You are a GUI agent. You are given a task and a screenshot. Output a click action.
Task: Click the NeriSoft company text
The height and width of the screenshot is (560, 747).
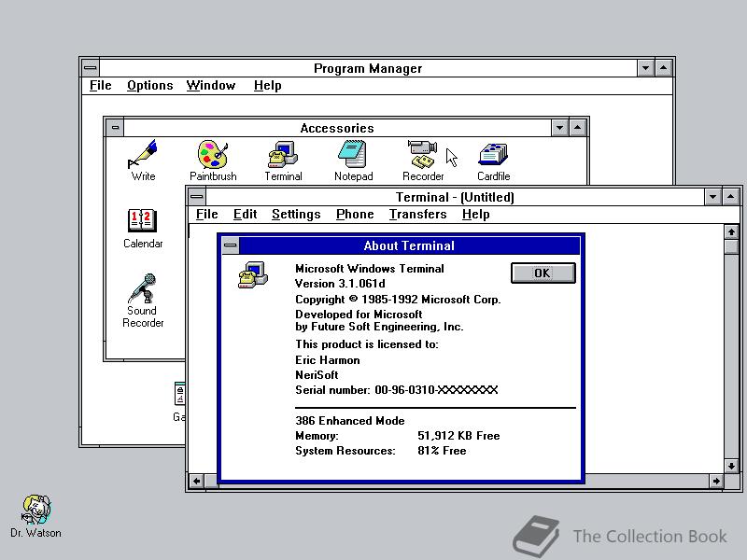click(x=317, y=375)
